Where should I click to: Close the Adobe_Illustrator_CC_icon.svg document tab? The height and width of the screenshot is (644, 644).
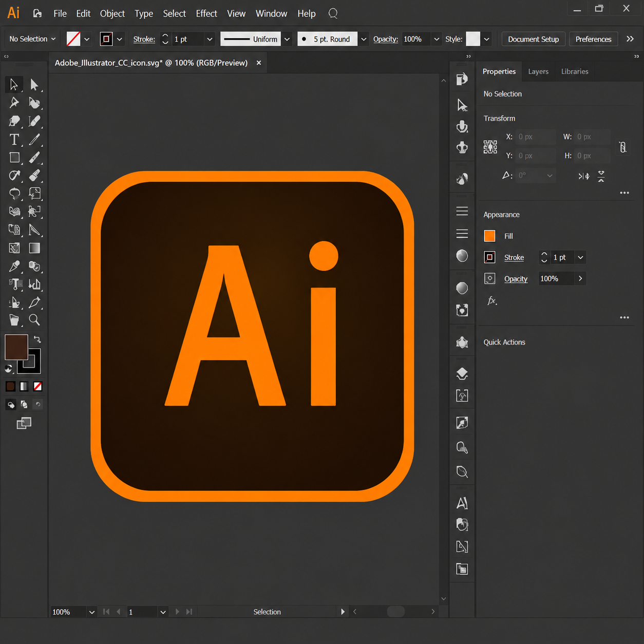pos(259,63)
